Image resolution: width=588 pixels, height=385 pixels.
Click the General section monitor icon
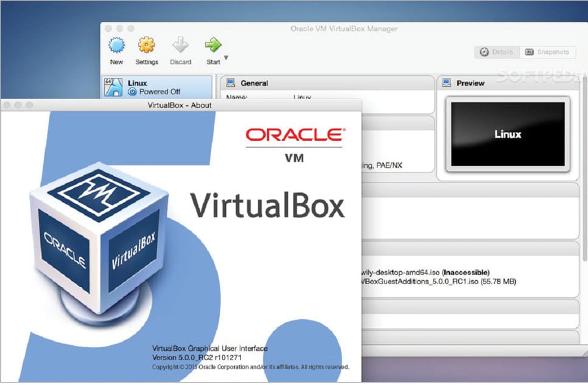[x=231, y=83]
